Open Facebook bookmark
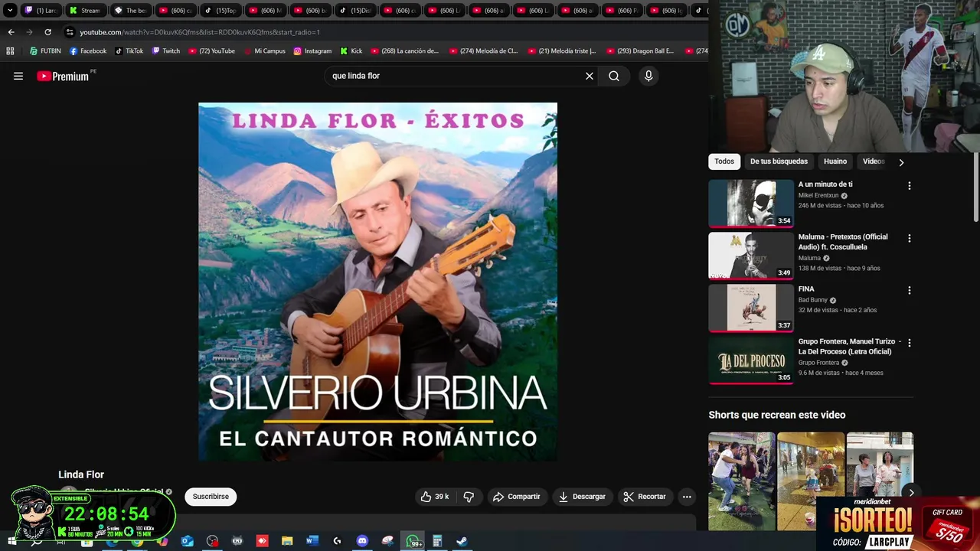This screenshot has width=980, height=551. point(88,51)
